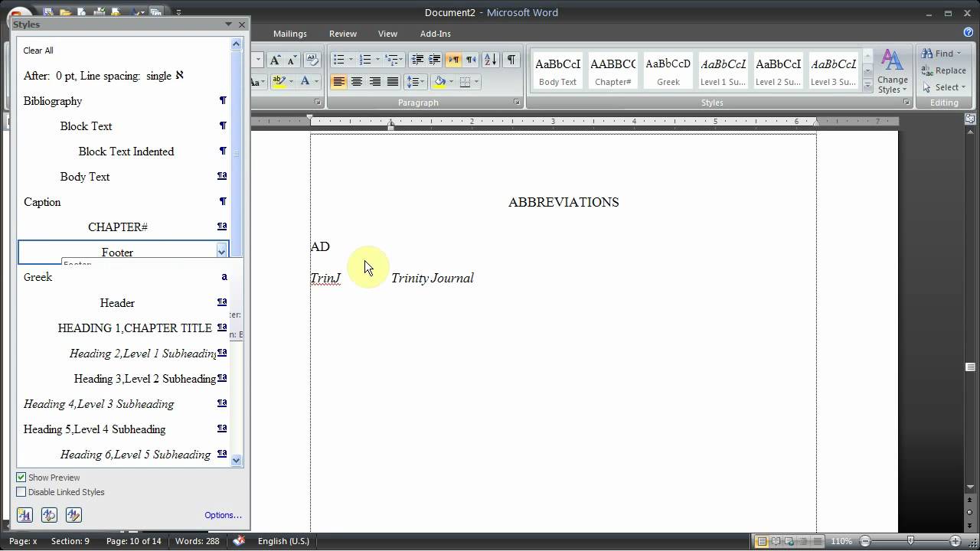
Task: Open the Add-Ins tab
Action: coord(436,34)
